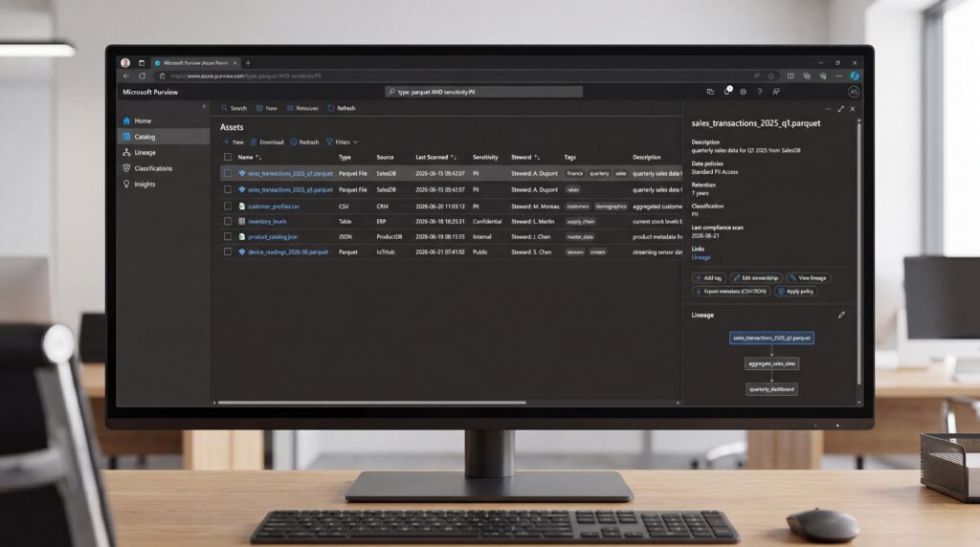Click the CSV file icon for customer_profiles.csv
This screenshot has height=547, width=980.
[242, 206]
